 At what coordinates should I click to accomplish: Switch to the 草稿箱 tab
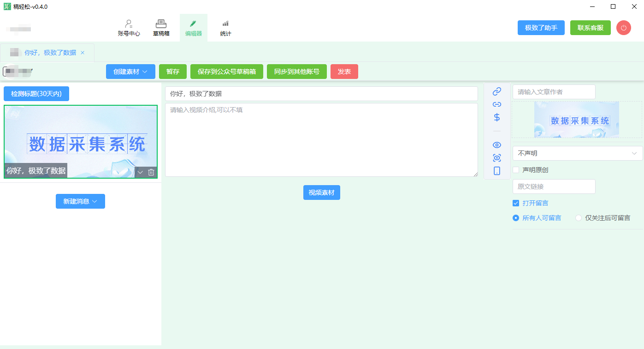click(x=161, y=28)
